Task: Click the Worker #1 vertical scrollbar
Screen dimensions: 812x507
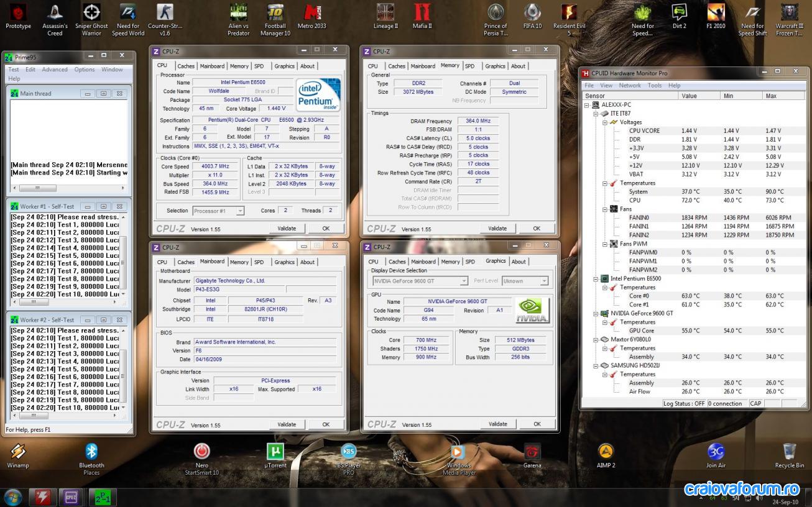Action: click(124, 255)
